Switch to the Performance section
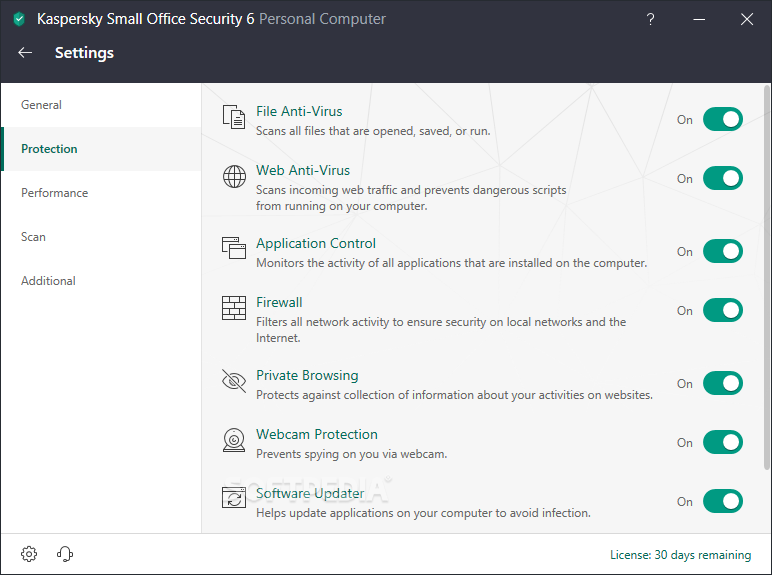 [101, 192]
